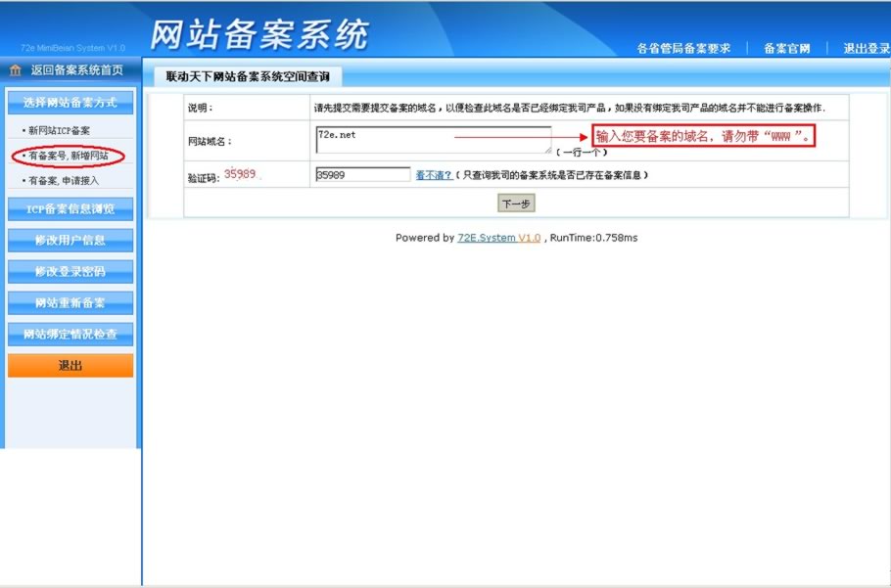Select 新网站ICP备案 in the sidebar

59,130
